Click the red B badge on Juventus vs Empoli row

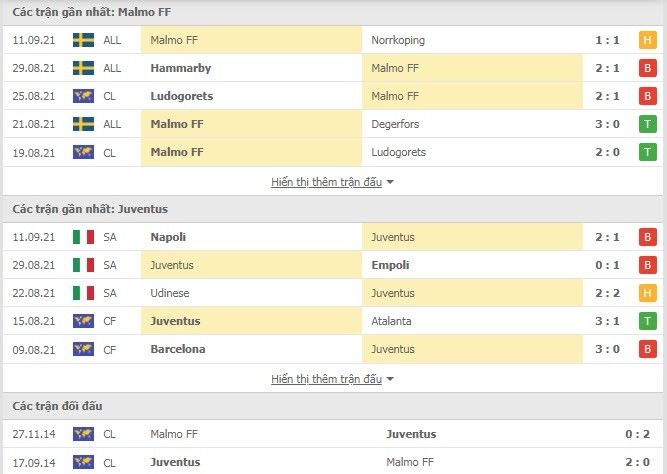647,265
